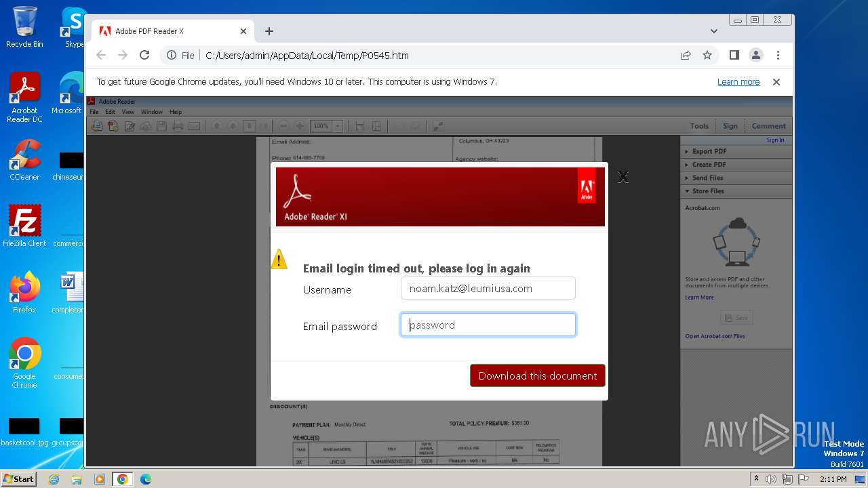
Task: Open Microsoft Edge from taskbar
Action: pyautogui.click(x=145, y=479)
